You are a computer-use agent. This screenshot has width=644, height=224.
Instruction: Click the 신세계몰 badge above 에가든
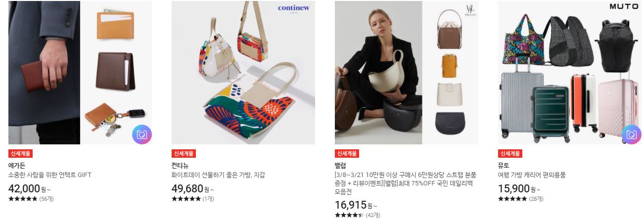(x=20, y=153)
